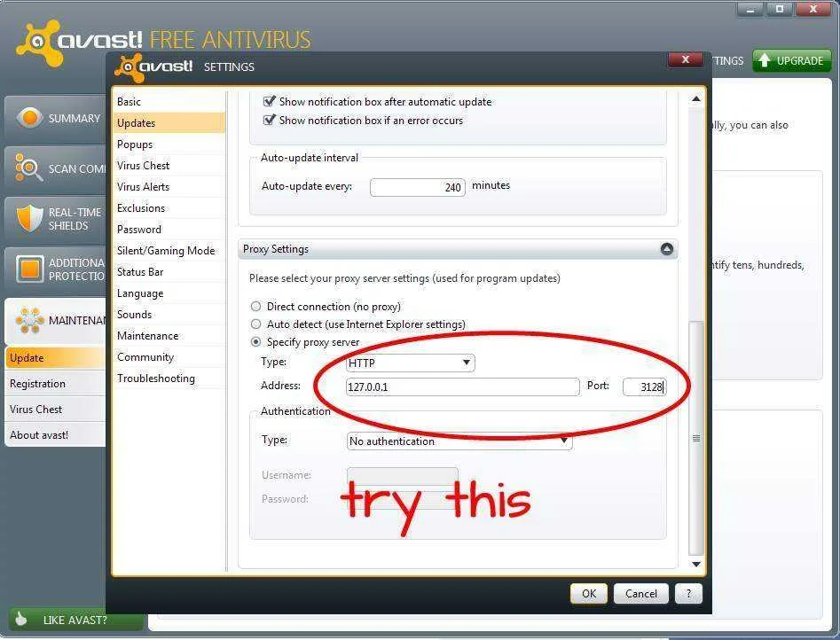Click the green UPGRADE button
The width and height of the screenshot is (840, 640).
click(792, 60)
